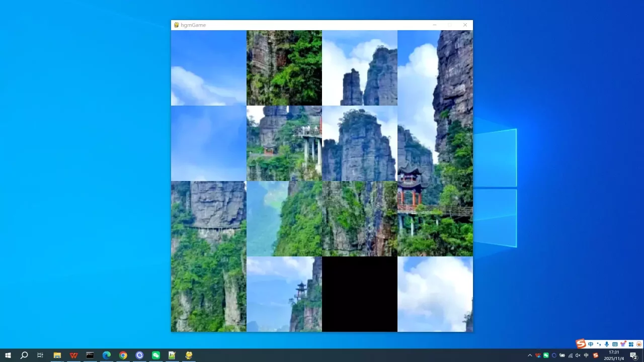Open Windows Search on the taskbar
Image resolution: width=644 pixels, height=362 pixels.
coord(24,355)
